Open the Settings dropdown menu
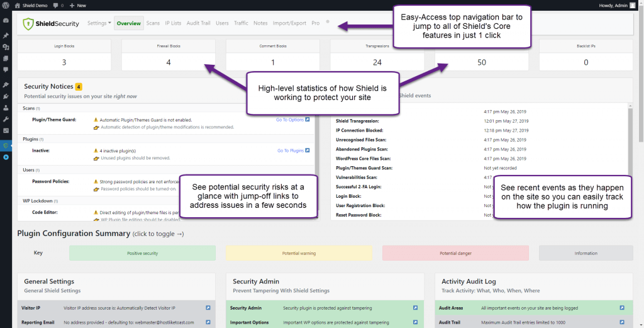Viewport: 644px width, 328px height. [99, 23]
